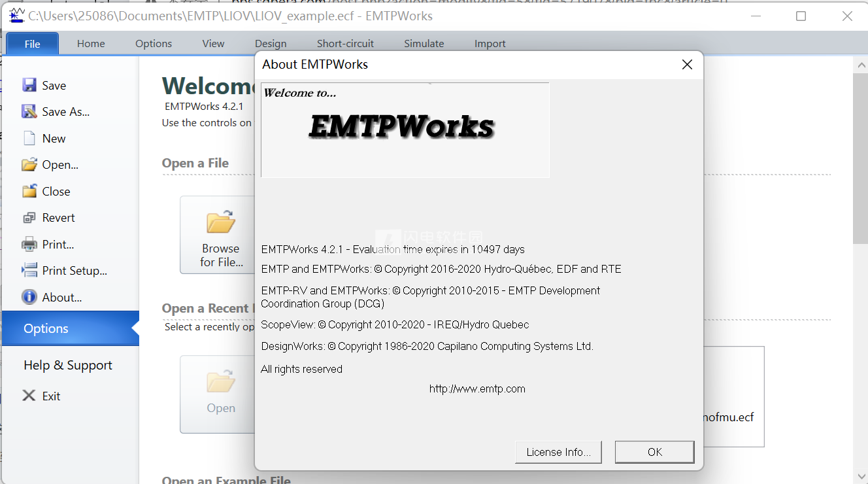The image size is (868, 484).
Task: Click the EMTPWorks title bar app icon
Action: 17,16
